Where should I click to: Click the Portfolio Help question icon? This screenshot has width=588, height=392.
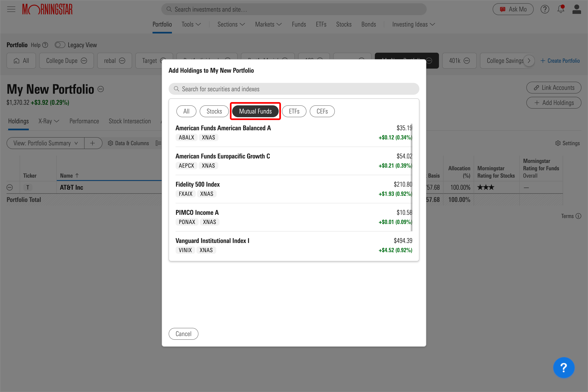[45, 45]
